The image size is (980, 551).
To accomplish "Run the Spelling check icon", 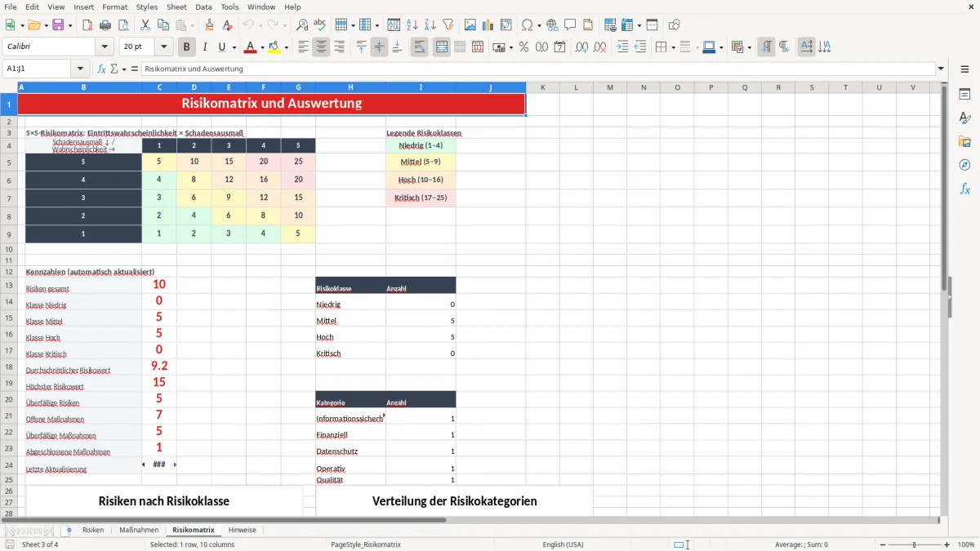I will (x=320, y=24).
